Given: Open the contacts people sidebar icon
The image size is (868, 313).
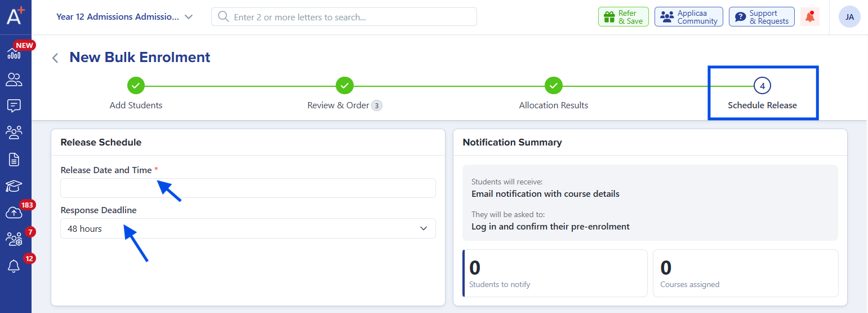Looking at the screenshot, I should [14, 80].
